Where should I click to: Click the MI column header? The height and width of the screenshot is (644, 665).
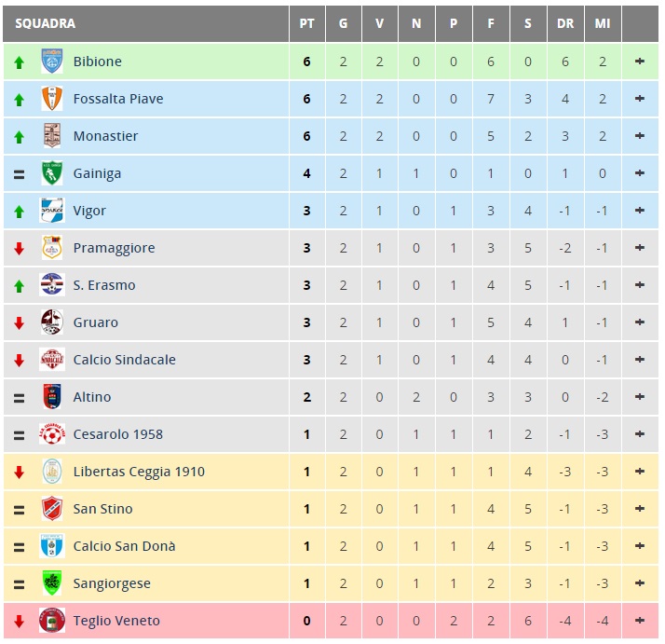[x=603, y=24]
